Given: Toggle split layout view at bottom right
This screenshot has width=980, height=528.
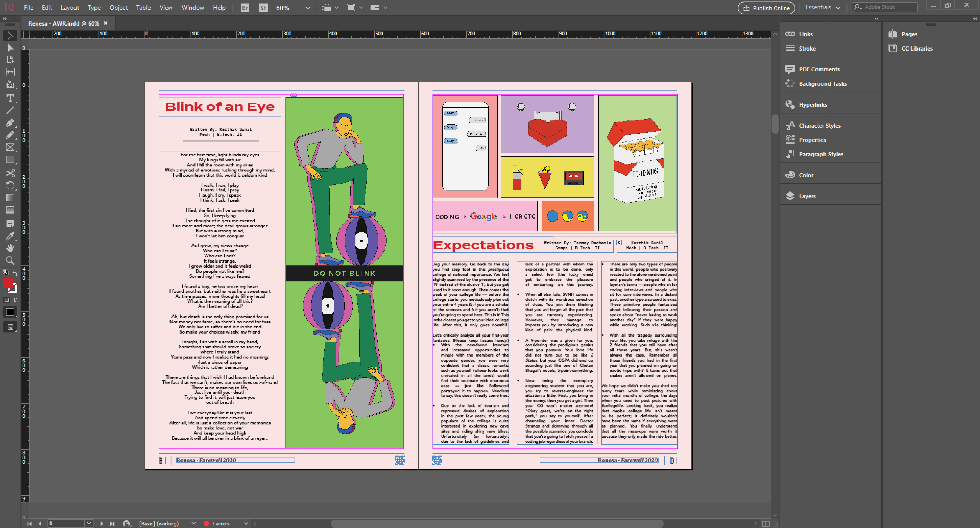Looking at the screenshot, I should [x=766, y=523].
